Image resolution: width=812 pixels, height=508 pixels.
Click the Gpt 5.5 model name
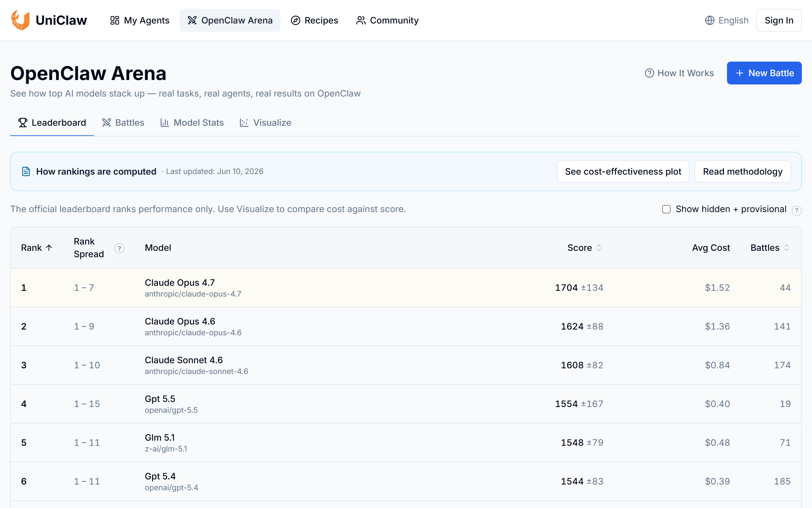[160, 399]
